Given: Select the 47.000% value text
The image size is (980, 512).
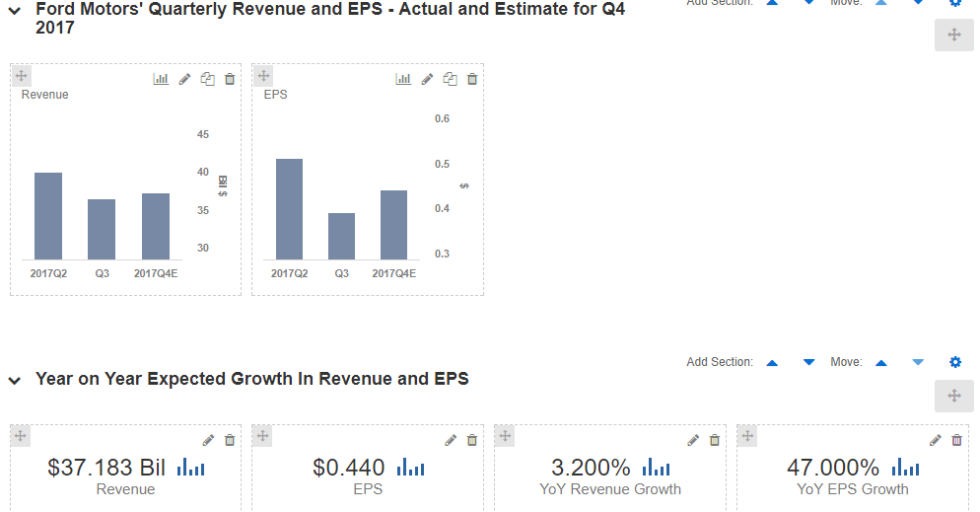Looking at the screenshot, I should click(x=833, y=468).
